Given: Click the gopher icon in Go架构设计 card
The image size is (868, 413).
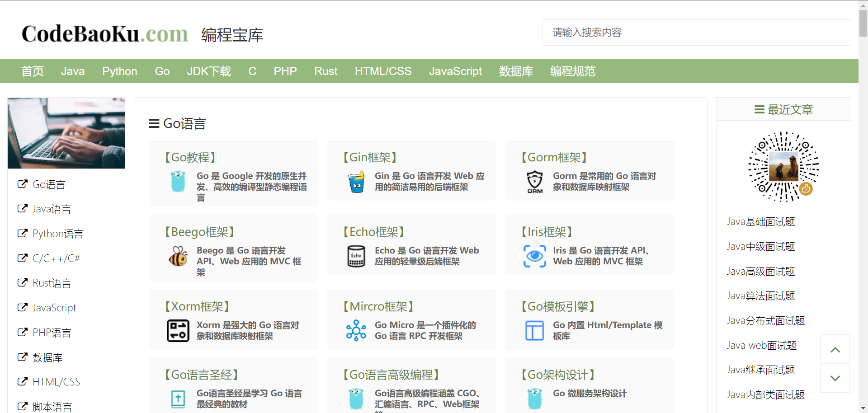Looking at the screenshot, I should (535, 399).
